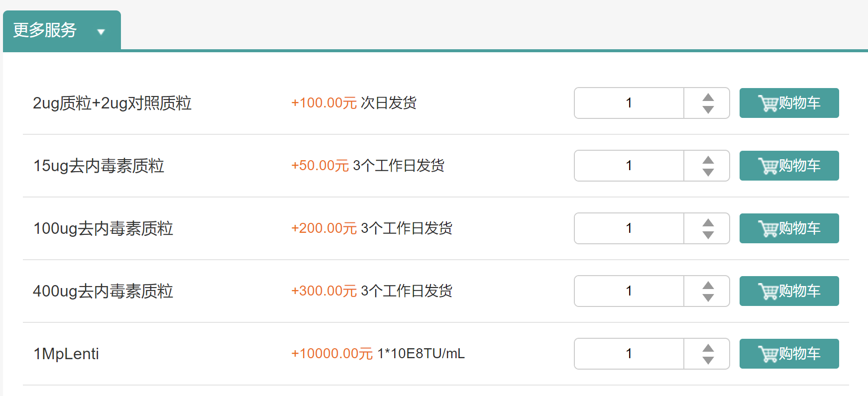Open the 更多服务 tab
This screenshot has height=396, width=868.
coord(45,30)
